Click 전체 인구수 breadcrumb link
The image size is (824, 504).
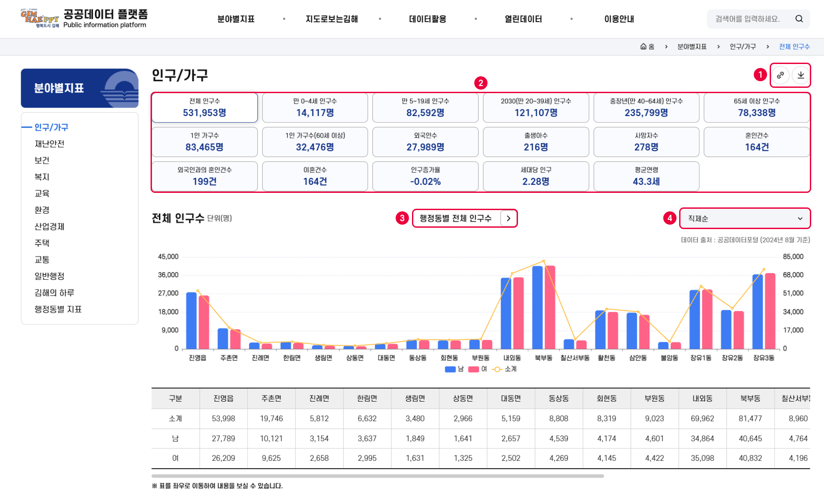click(794, 46)
